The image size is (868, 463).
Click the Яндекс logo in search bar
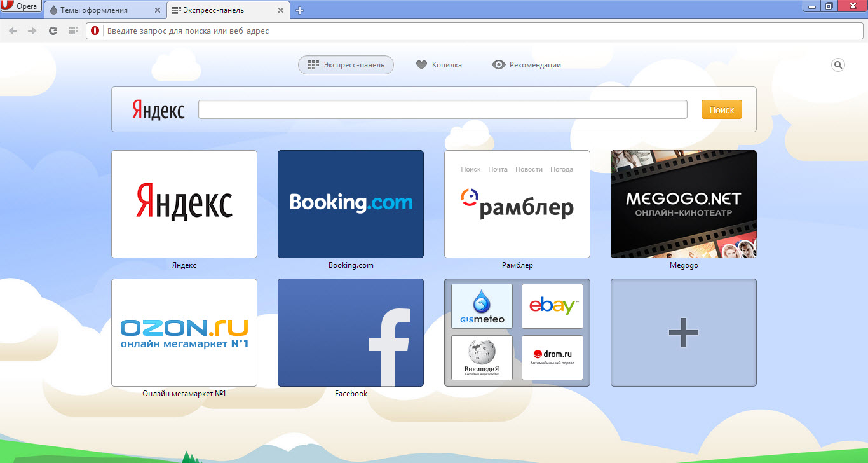158,109
